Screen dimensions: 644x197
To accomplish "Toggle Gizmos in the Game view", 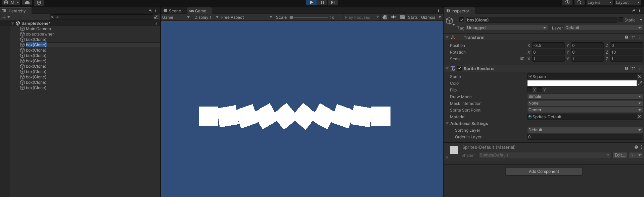I will click(x=428, y=17).
